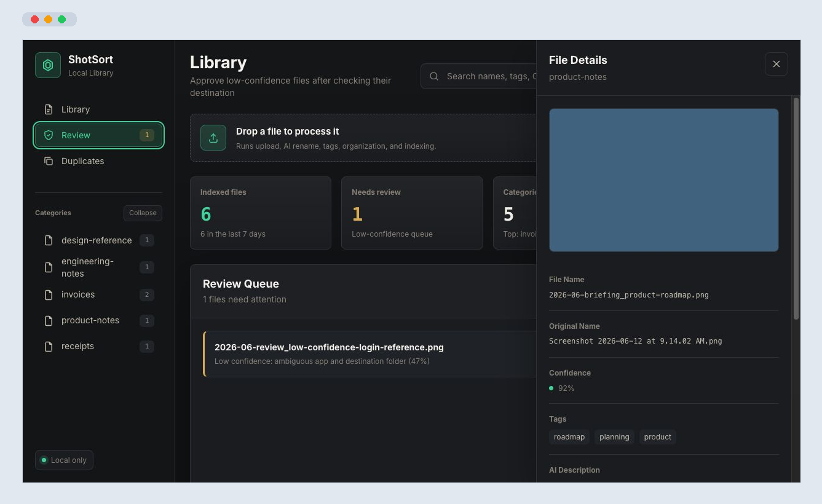
Task: Click the search magnifier icon
Action: coord(434,76)
